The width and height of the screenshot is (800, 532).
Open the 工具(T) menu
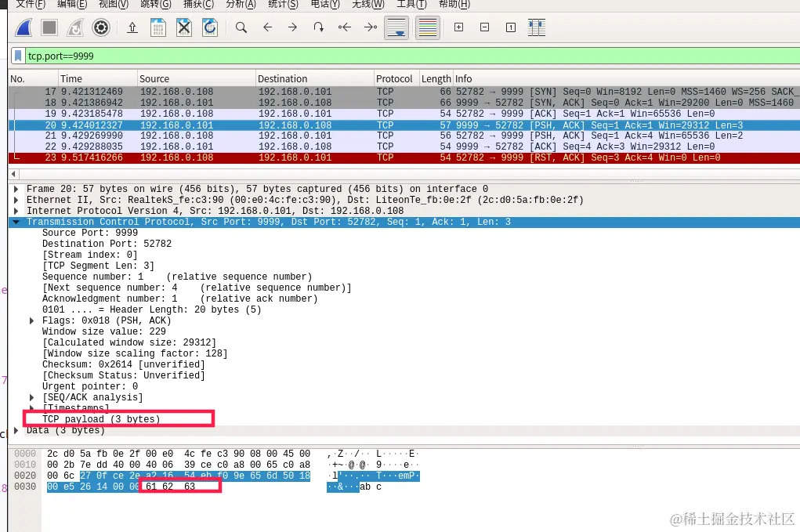(x=411, y=4)
